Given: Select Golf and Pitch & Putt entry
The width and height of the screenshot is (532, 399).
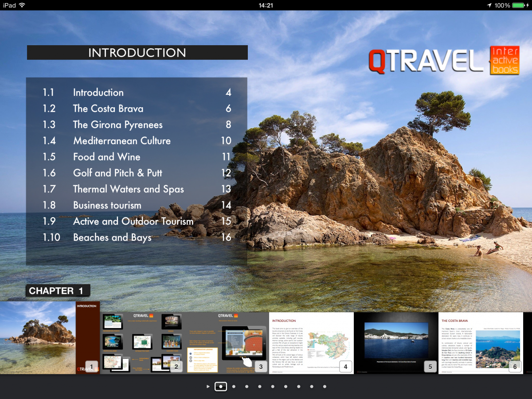Looking at the screenshot, I should [137, 173].
